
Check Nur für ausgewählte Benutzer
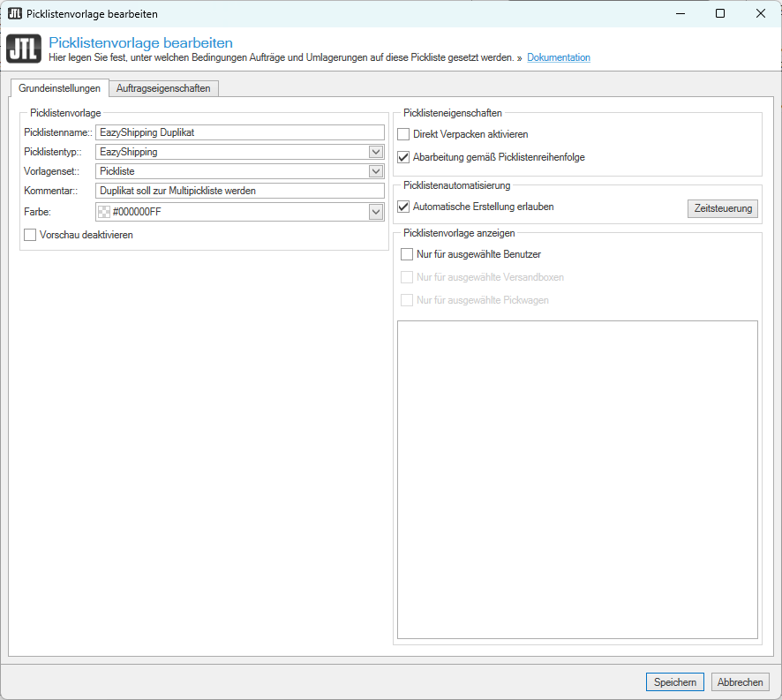[x=407, y=254]
